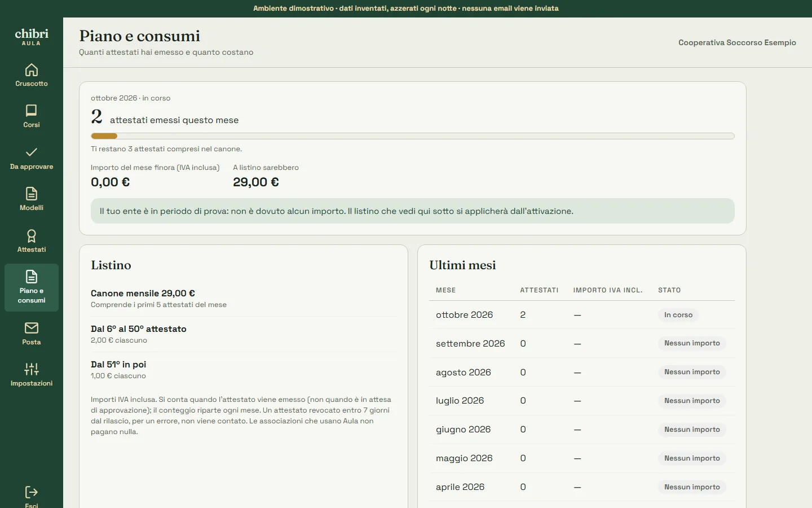Image resolution: width=812 pixels, height=508 pixels.
Task: Open the Corsi icon in sidebar
Action: [x=32, y=111]
